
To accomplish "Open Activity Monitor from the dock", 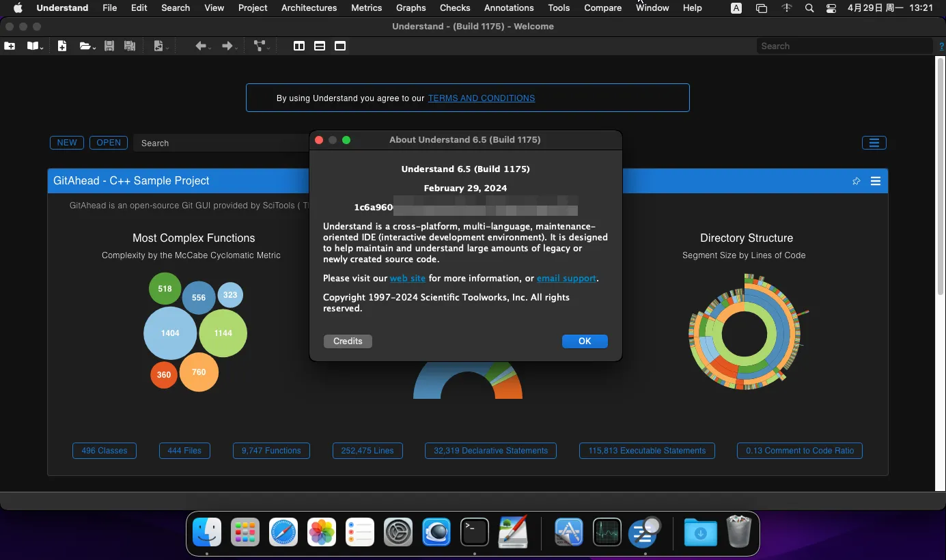I will (x=607, y=532).
